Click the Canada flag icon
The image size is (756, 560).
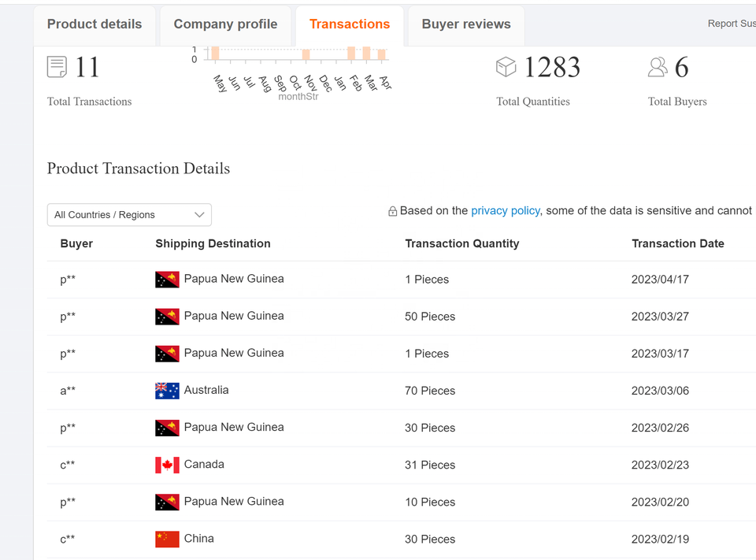point(167,465)
